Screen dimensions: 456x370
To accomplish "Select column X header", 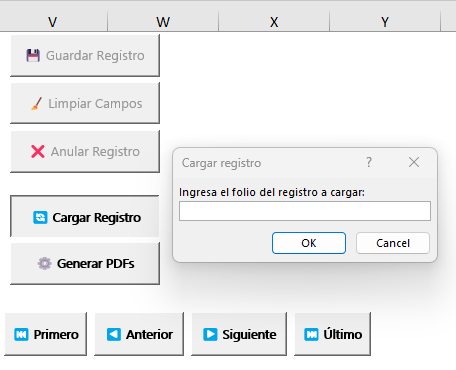I will [x=274, y=22].
